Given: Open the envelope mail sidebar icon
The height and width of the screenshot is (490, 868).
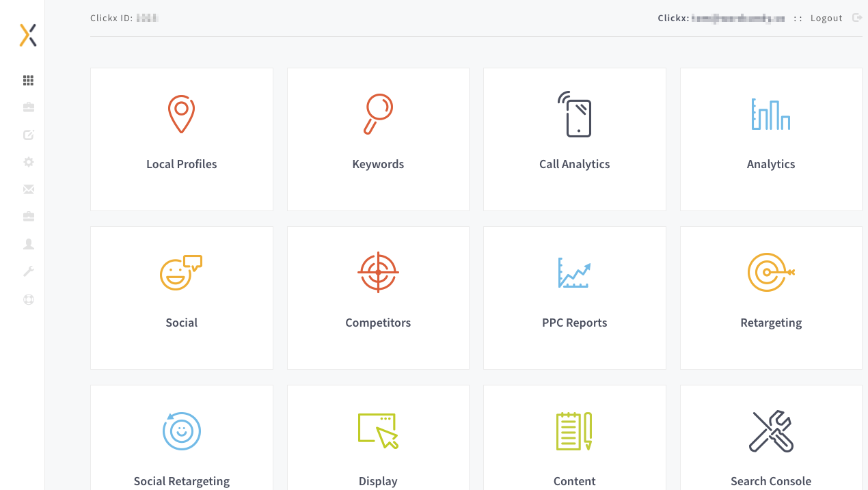Looking at the screenshot, I should click(28, 189).
